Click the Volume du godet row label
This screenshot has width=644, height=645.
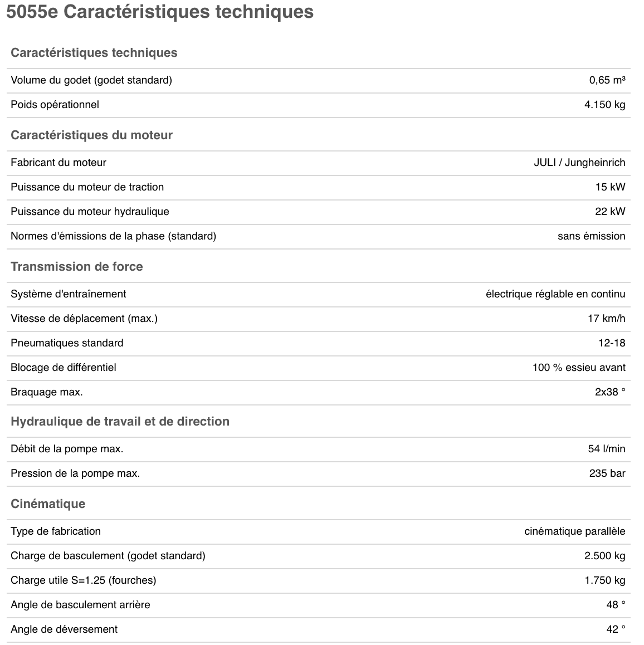91,80
